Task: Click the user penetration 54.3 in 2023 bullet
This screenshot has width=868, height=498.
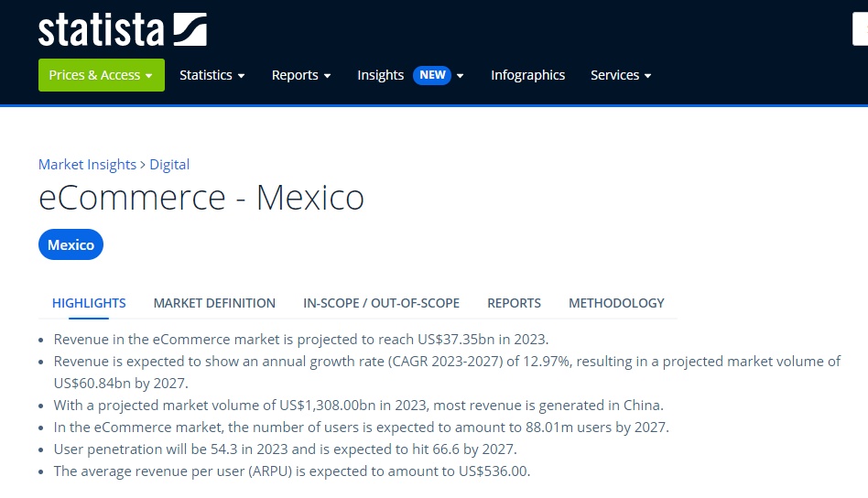Action: click(285, 449)
